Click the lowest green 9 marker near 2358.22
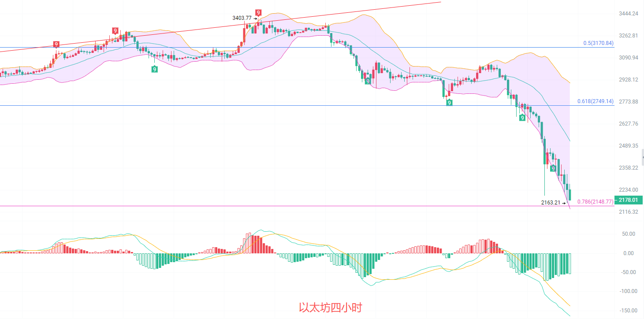The height and width of the screenshot is (319, 644). [x=553, y=168]
